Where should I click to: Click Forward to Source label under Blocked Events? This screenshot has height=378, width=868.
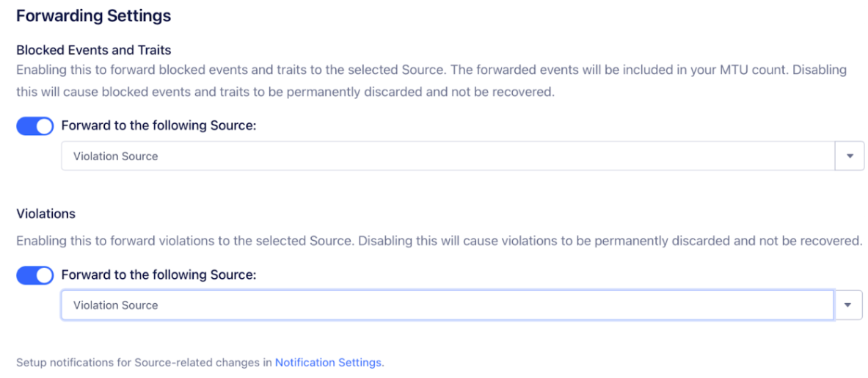point(158,126)
